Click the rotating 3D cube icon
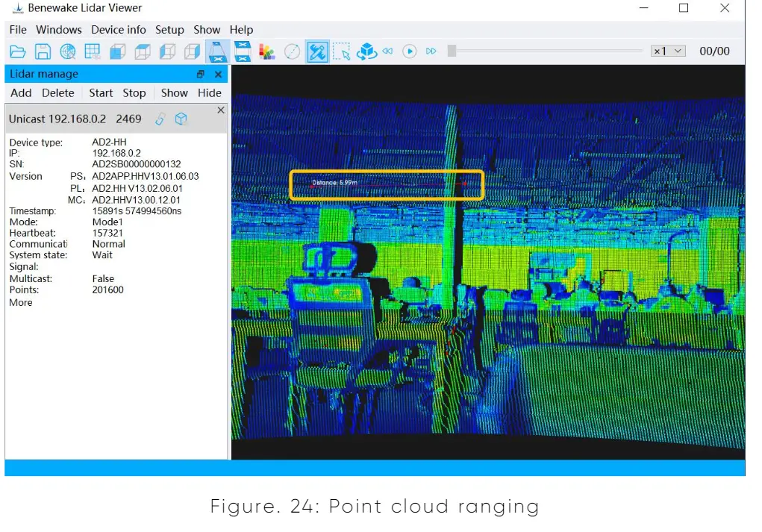The width and height of the screenshot is (762, 532). tap(367, 51)
